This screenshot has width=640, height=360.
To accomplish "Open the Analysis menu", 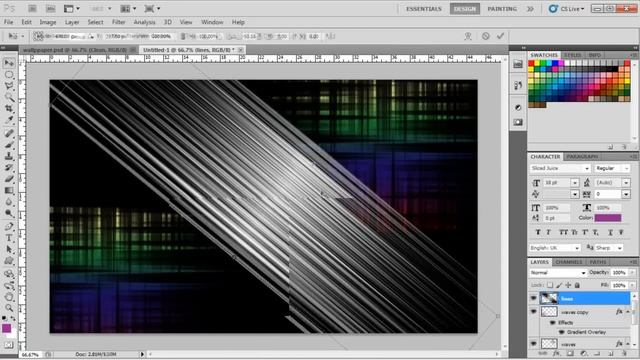I will pos(144,22).
